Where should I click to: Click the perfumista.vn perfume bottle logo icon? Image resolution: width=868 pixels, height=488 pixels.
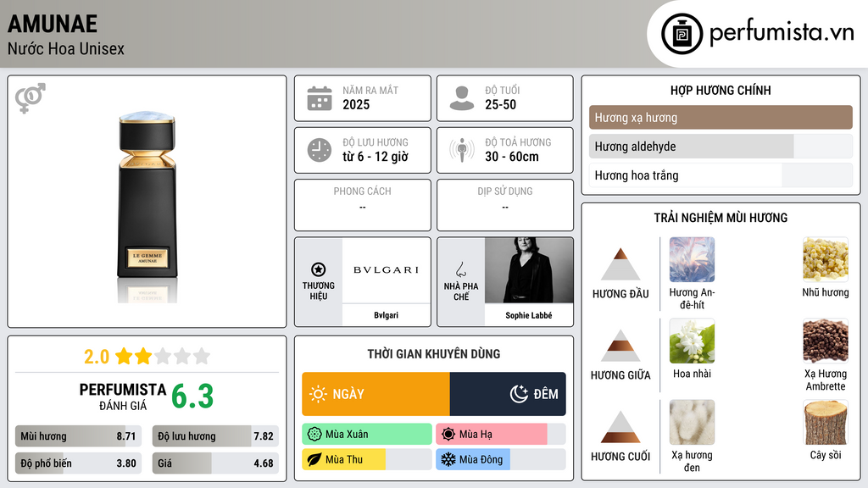[682, 34]
